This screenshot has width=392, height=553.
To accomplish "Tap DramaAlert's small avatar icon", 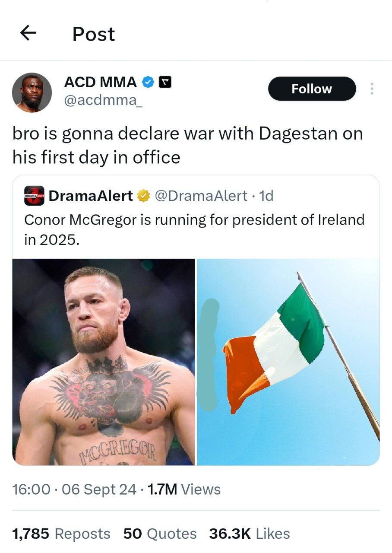I will 34,196.
